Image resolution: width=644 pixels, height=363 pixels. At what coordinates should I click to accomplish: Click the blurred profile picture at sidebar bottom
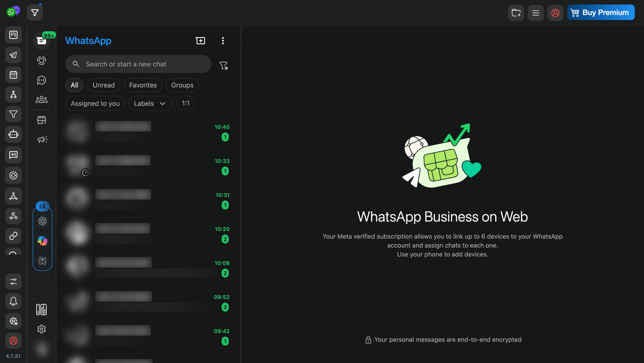pos(42,349)
